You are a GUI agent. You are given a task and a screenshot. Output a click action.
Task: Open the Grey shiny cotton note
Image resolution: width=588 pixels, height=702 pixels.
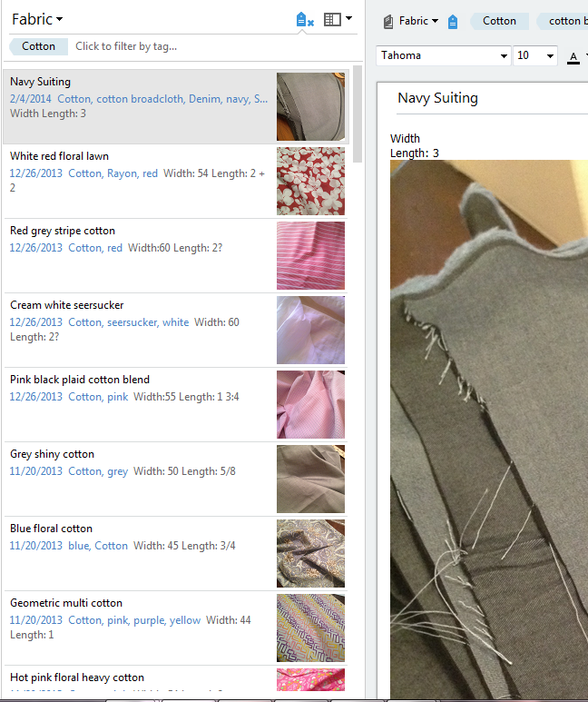coord(175,479)
